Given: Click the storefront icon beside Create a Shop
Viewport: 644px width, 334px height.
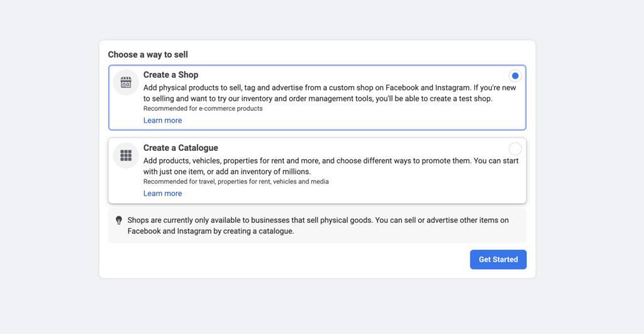Looking at the screenshot, I should pyautogui.click(x=126, y=82).
